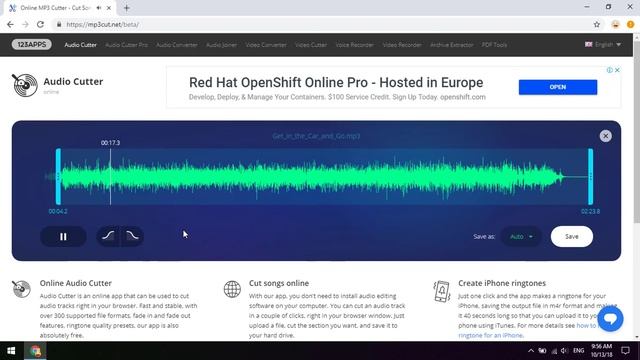The image size is (640, 360).
Task: Open Audio Cutter Pro
Action: coord(127,45)
